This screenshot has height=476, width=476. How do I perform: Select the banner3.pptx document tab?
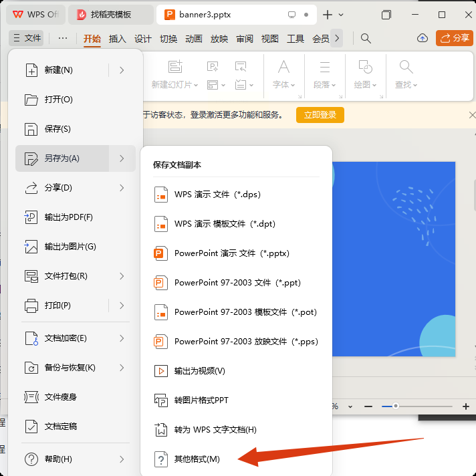tap(237, 15)
